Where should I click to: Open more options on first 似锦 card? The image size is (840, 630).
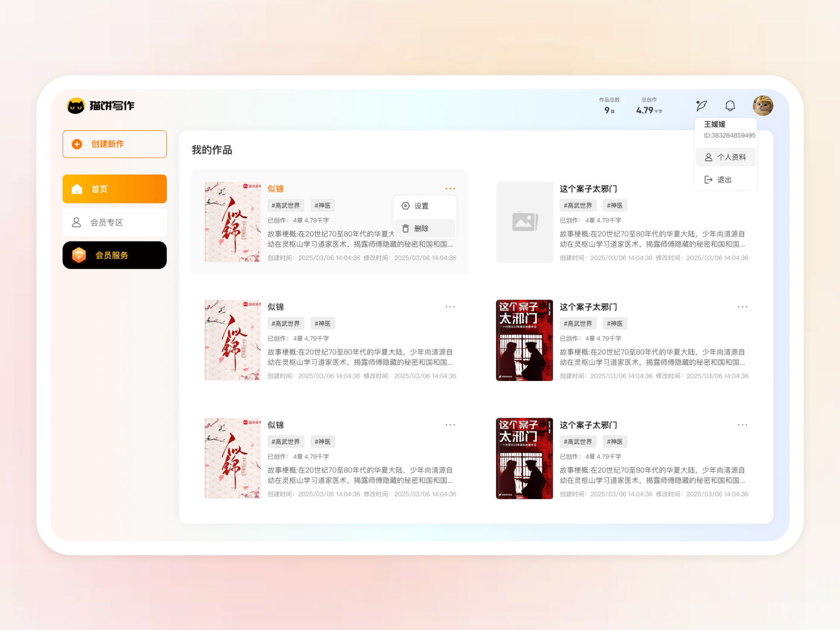450,189
